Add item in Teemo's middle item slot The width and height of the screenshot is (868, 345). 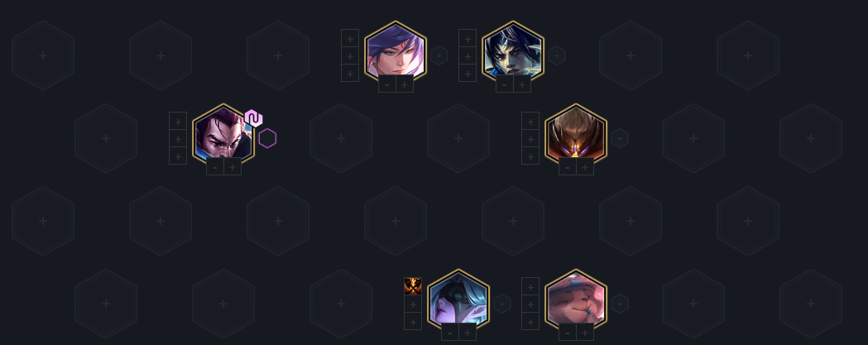click(x=530, y=304)
